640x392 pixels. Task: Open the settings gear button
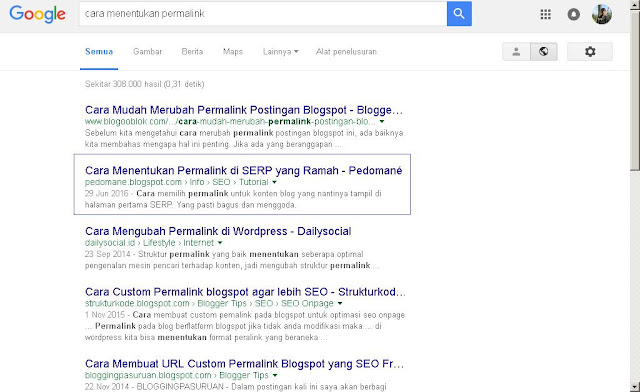click(590, 51)
